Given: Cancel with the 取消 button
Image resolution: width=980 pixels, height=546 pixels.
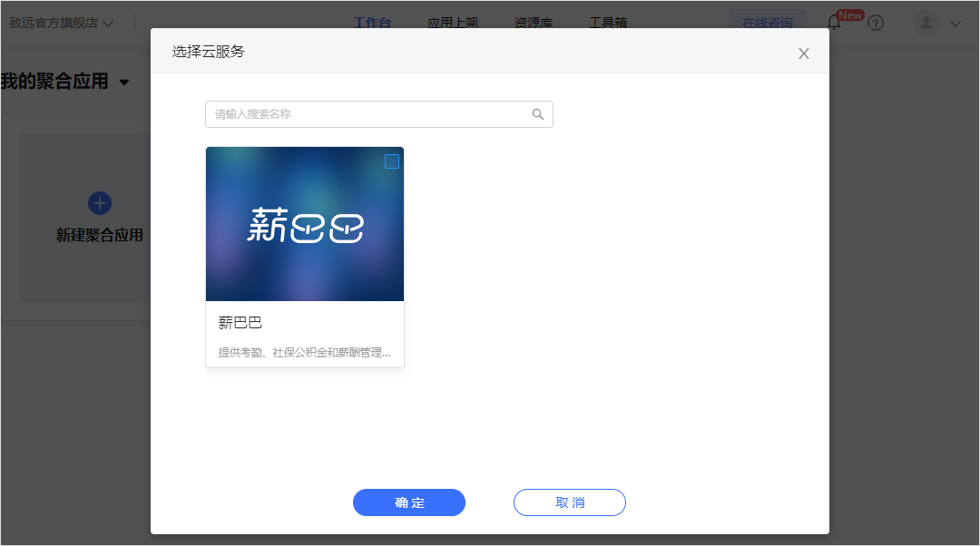Looking at the screenshot, I should pyautogui.click(x=569, y=502).
